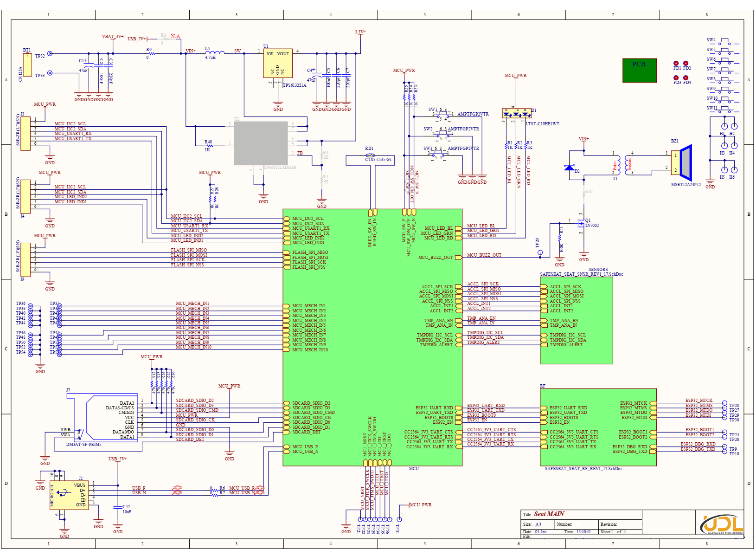Open the large MCU sheet symbol
756x556 pixels.
[x=372, y=337]
